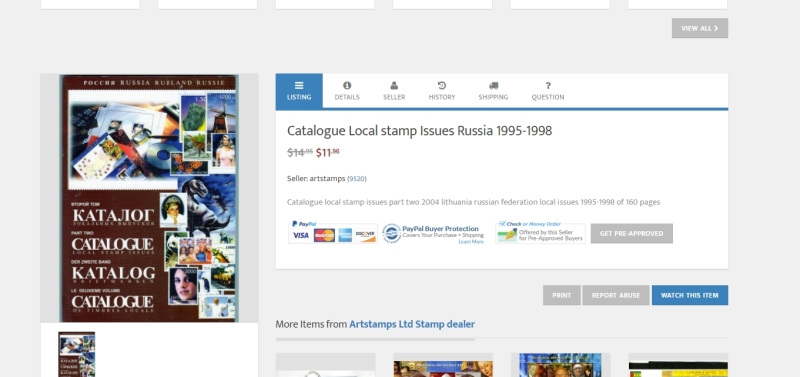
Task: Open the large catalogue cover image
Action: pos(148,198)
